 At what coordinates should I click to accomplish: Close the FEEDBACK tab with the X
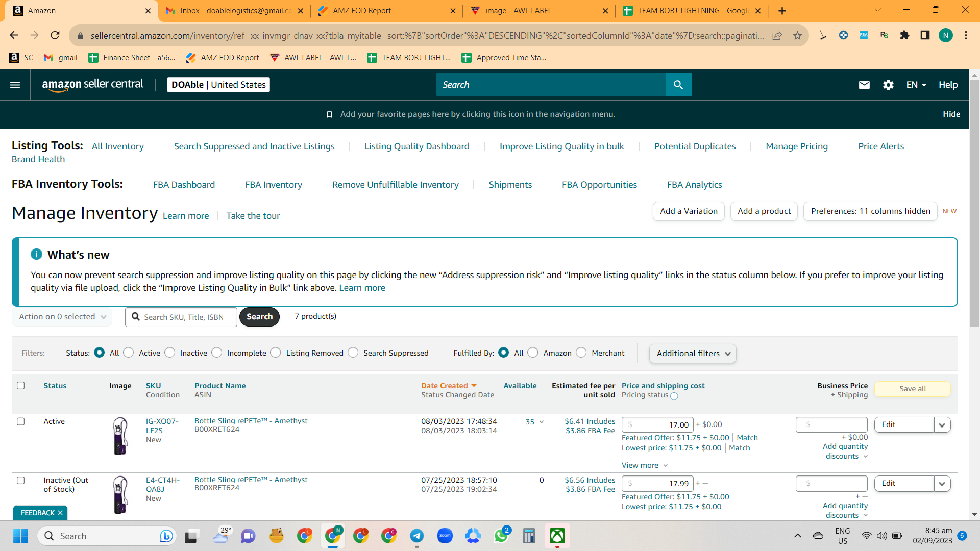tap(60, 513)
